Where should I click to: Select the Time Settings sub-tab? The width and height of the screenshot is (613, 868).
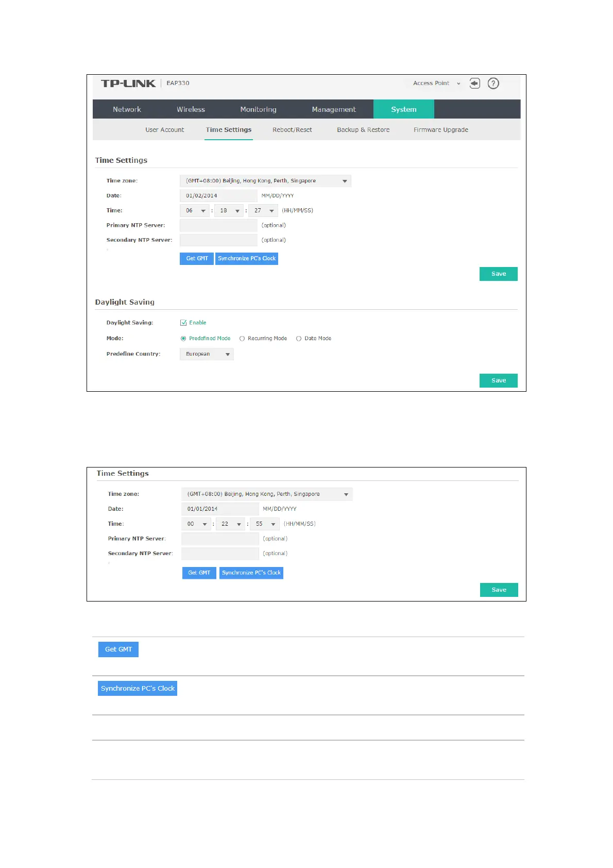click(x=229, y=130)
